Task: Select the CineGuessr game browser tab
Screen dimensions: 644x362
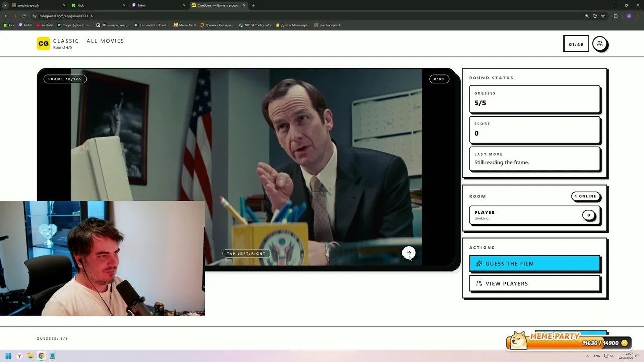Action: point(219,5)
